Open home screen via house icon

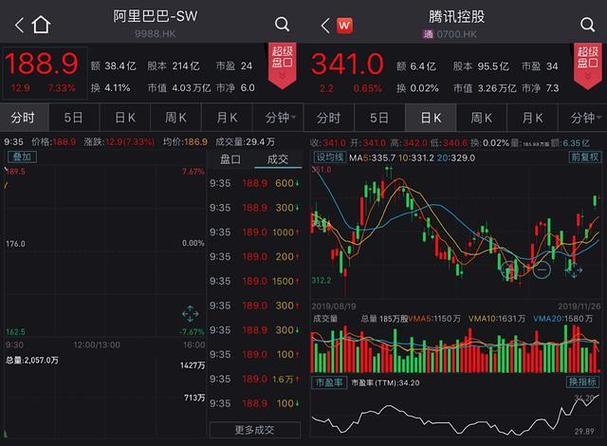[41, 25]
